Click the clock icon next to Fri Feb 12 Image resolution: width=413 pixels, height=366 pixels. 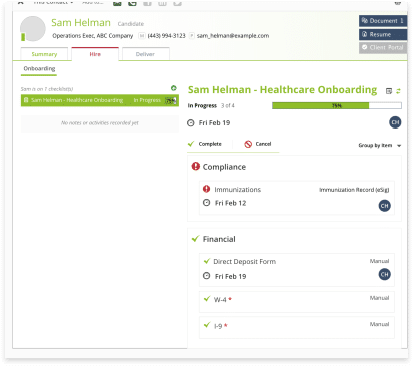[x=207, y=203]
